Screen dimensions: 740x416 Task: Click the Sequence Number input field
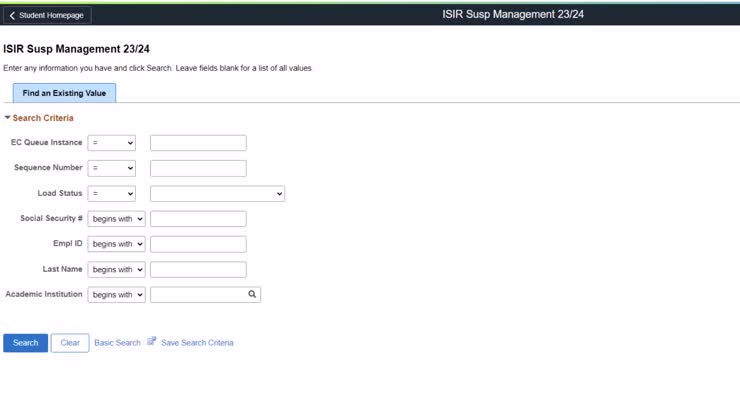[x=198, y=168]
